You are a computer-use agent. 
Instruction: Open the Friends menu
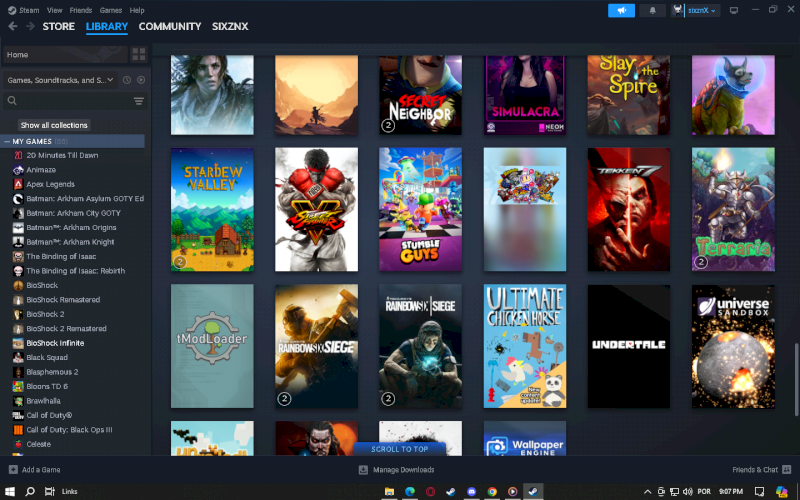(x=81, y=10)
